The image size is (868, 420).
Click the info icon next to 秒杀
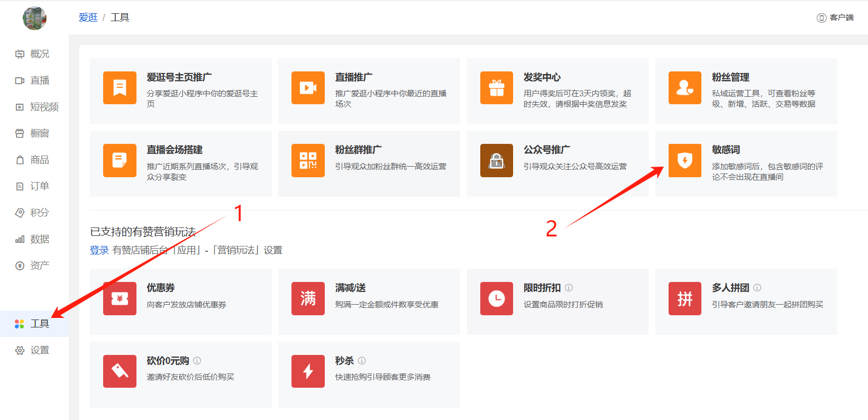[362, 361]
